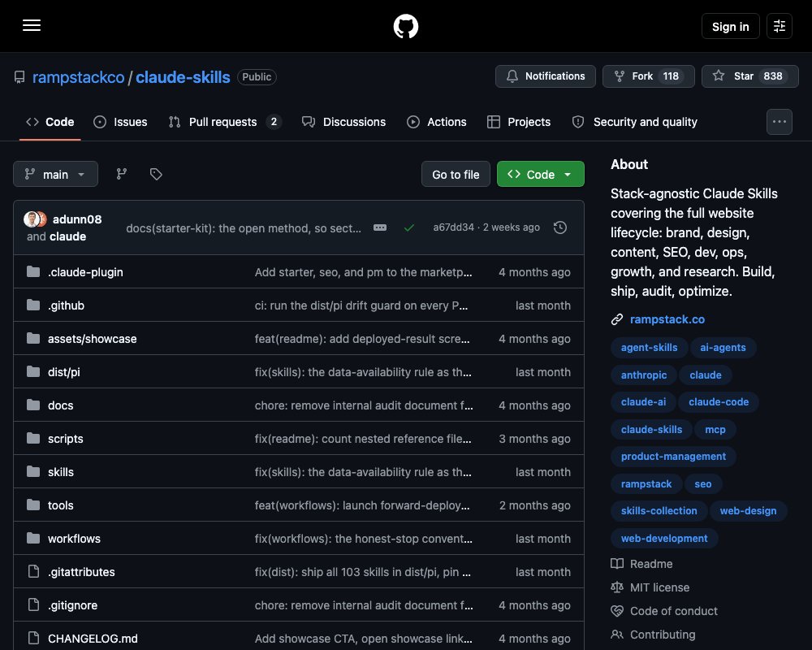Open claude-skills repository name link

click(x=183, y=77)
